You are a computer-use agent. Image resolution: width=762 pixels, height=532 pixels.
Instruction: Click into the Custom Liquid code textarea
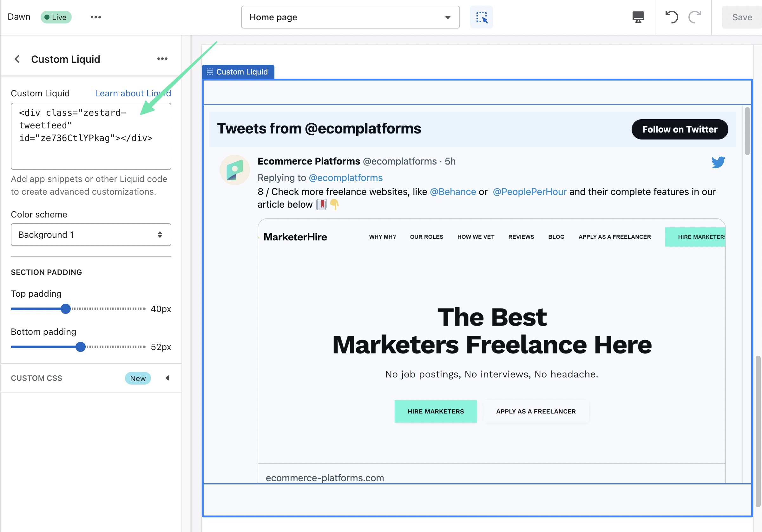pyautogui.click(x=91, y=149)
